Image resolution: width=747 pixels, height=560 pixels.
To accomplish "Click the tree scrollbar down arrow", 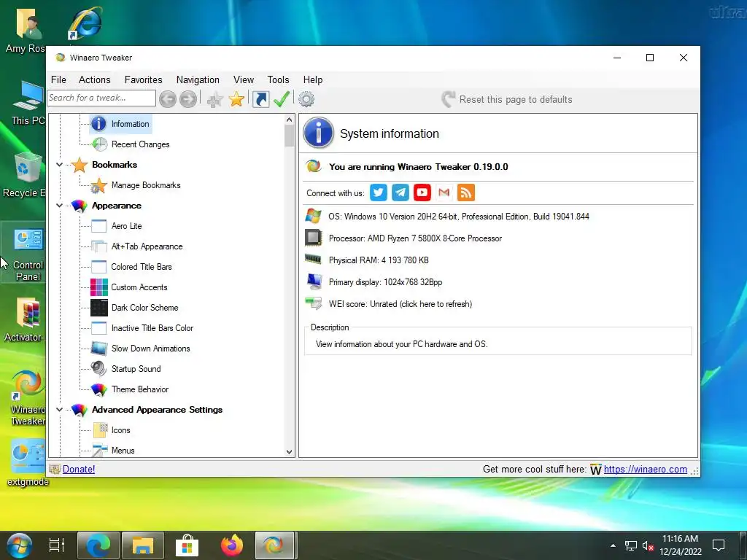I will (x=289, y=451).
